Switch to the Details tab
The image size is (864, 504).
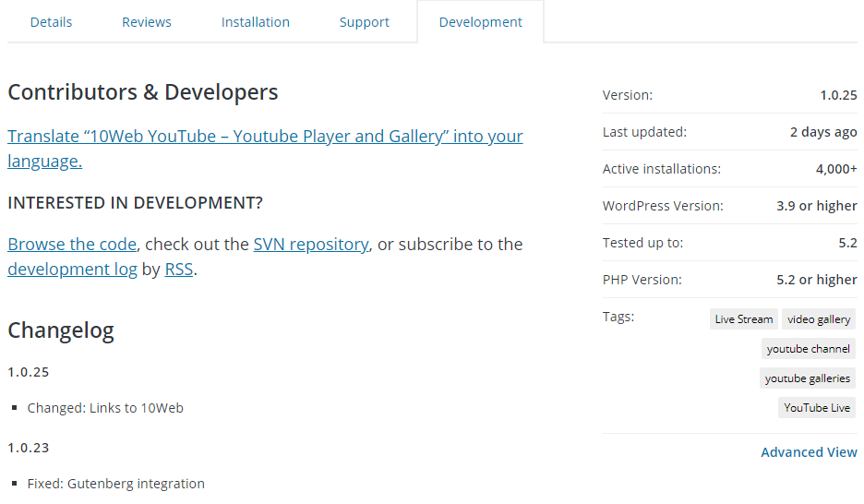[x=51, y=22]
